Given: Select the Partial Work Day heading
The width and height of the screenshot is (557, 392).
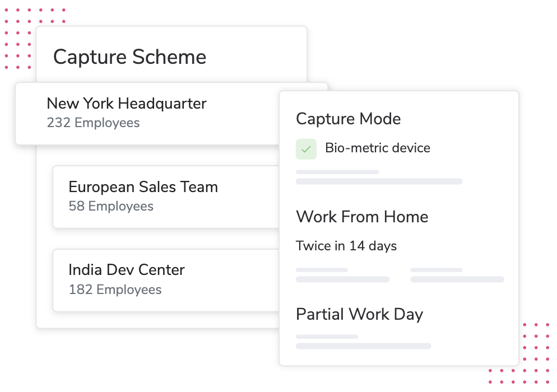Looking at the screenshot, I should click(359, 314).
